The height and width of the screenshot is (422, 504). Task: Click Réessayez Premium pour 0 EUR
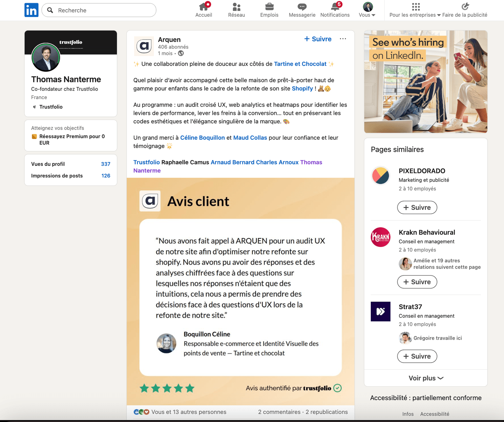(72, 139)
